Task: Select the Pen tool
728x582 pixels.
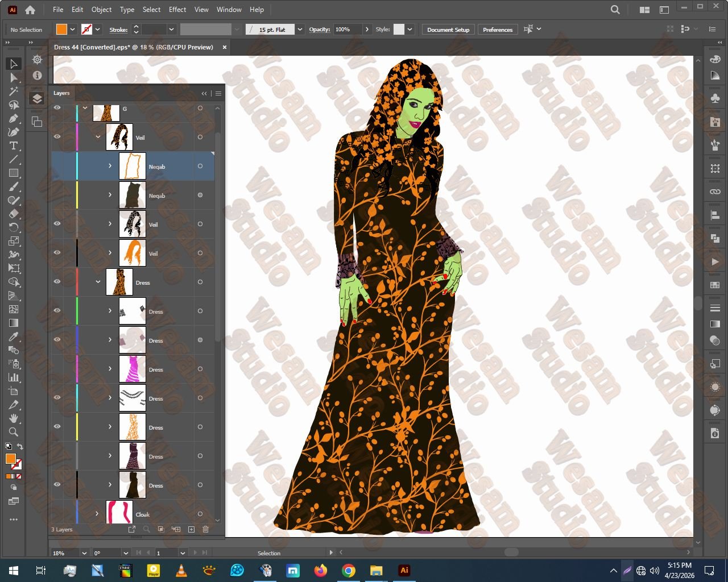Action: [x=14, y=118]
